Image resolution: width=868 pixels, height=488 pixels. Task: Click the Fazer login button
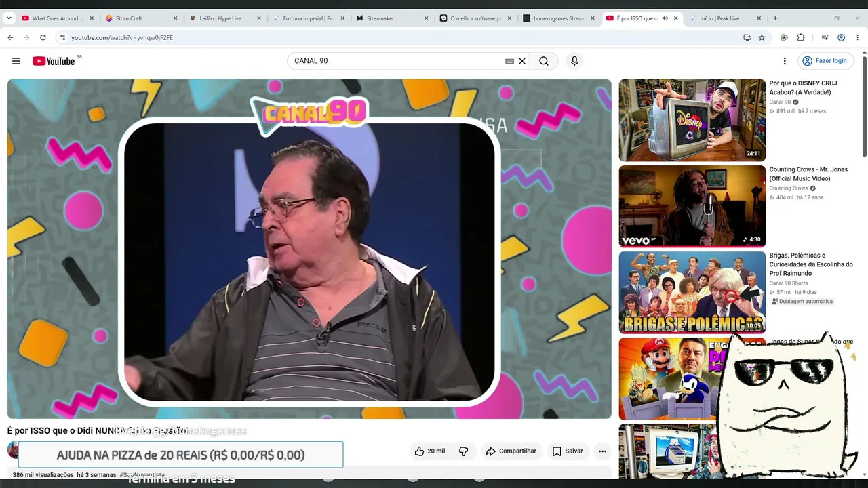tap(825, 61)
